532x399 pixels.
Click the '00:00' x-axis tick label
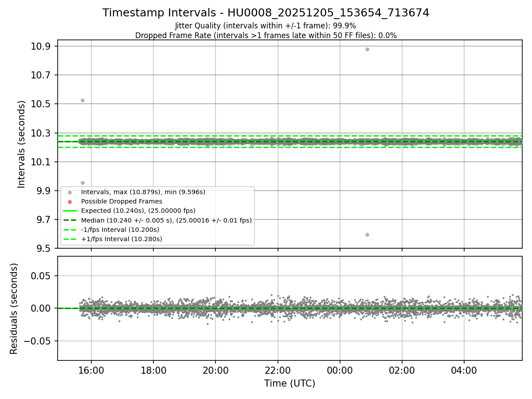click(340, 370)
